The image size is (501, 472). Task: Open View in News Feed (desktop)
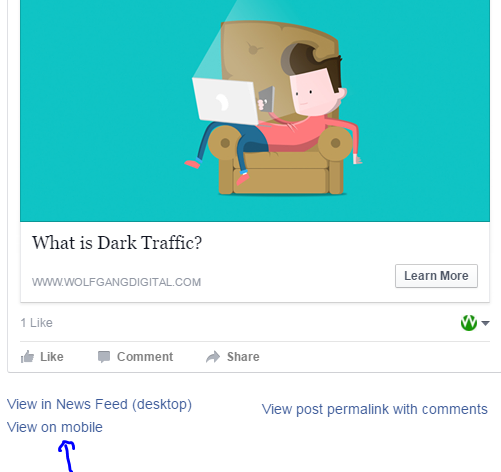(x=99, y=404)
